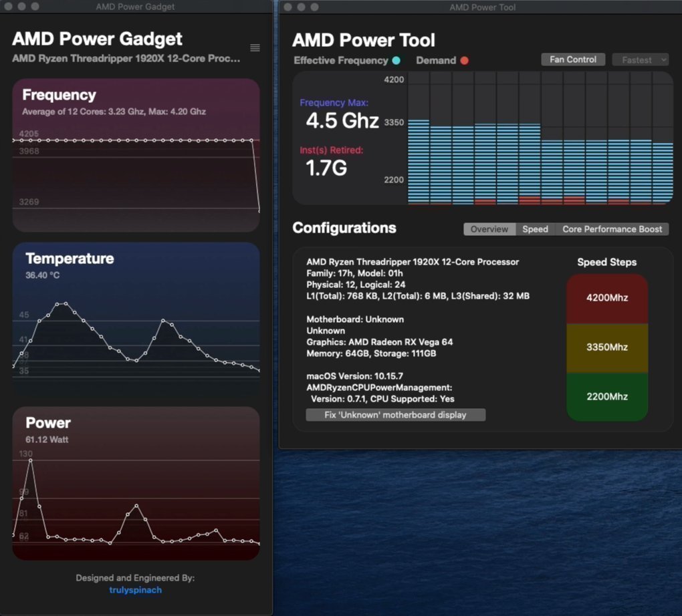Click the red Demand indicator dot

click(x=465, y=61)
